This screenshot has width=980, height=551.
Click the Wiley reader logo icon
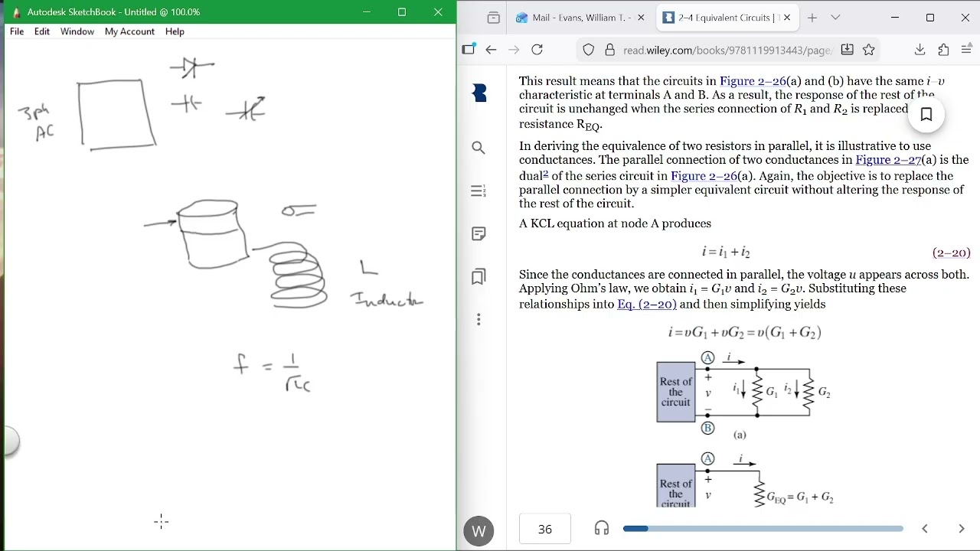(479, 93)
